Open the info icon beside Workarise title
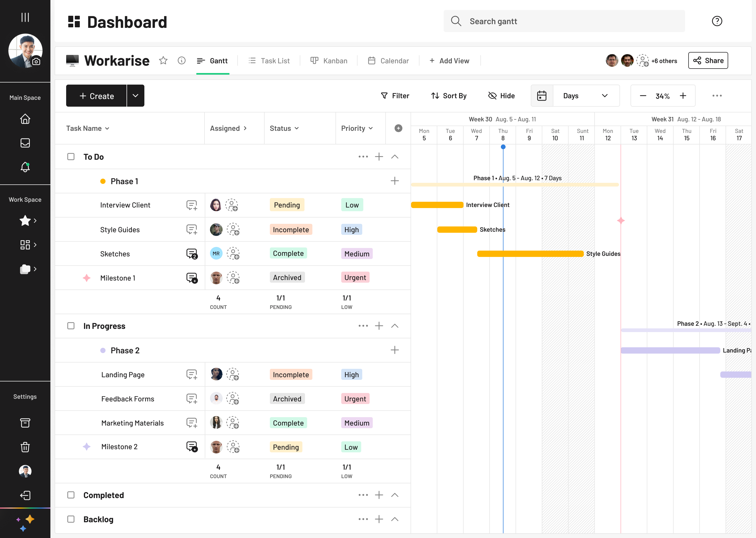 [181, 61]
